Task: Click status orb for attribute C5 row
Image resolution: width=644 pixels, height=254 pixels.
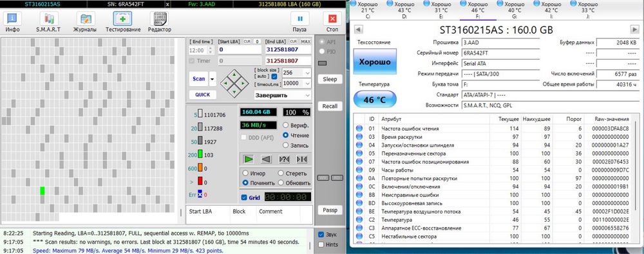Action: (x=359, y=237)
